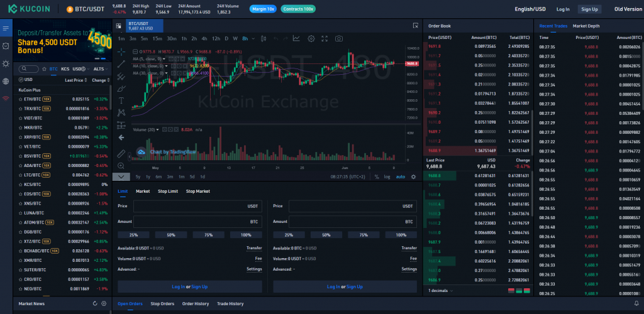Switch to Old Version link
The height and width of the screenshot is (314, 644).
[x=628, y=9]
